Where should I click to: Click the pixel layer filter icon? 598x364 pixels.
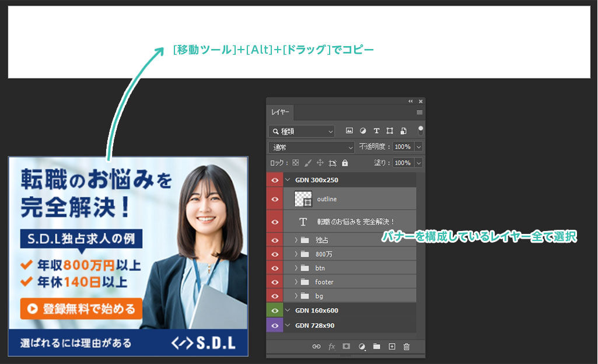point(349,131)
